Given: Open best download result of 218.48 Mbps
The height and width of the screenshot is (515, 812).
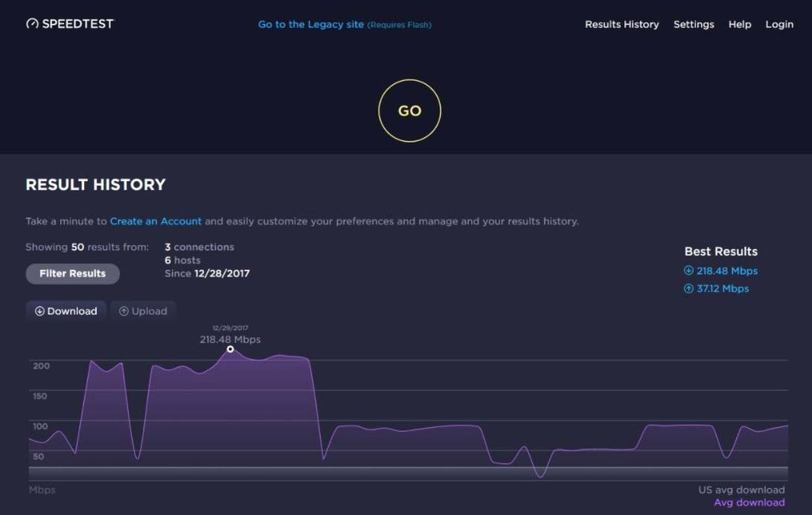Looking at the screenshot, I should [x=726, y=271].
